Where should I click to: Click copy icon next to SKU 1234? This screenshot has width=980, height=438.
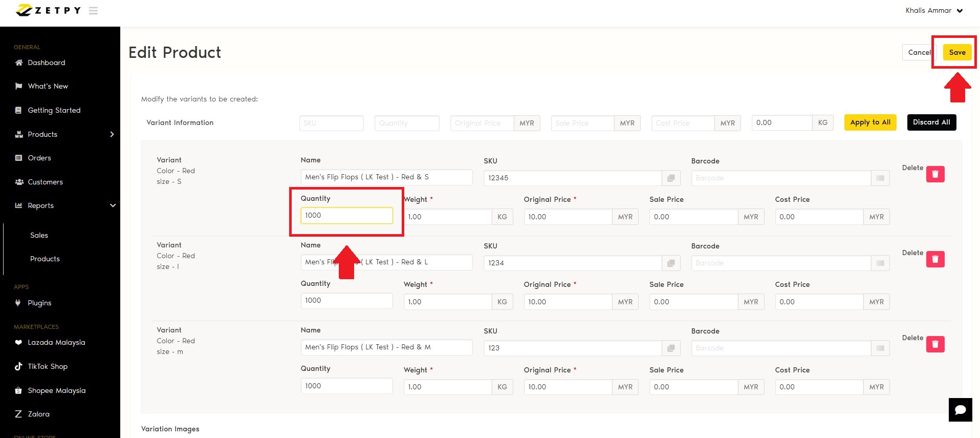click(670, 263)
